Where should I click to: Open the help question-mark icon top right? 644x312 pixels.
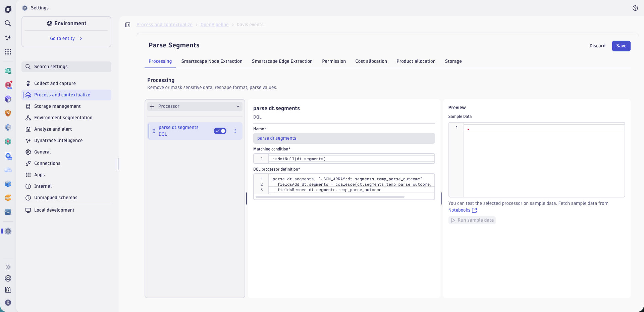pos(635,8)
